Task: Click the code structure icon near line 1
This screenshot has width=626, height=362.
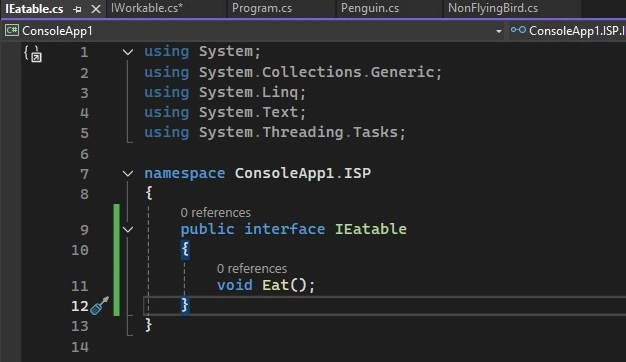Action: tap(32, 54)
